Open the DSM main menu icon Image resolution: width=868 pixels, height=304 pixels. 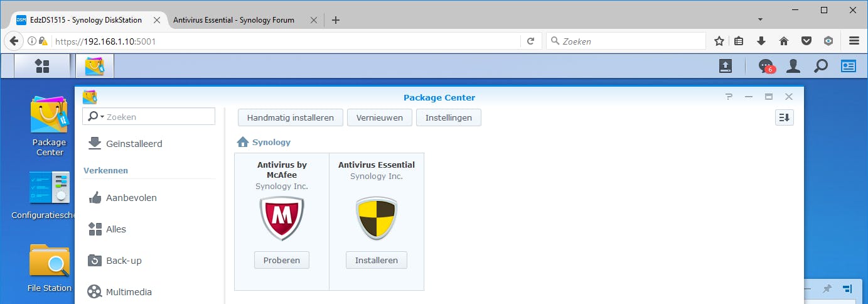(x=42, y=66)
